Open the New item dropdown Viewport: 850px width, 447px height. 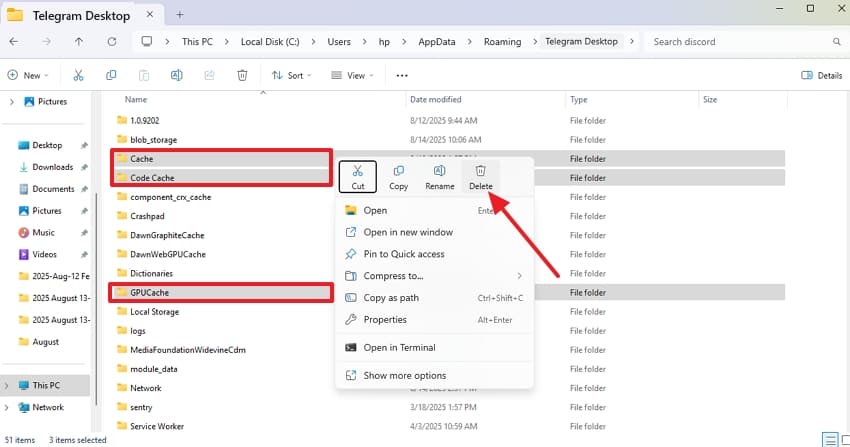pos(28,75)
